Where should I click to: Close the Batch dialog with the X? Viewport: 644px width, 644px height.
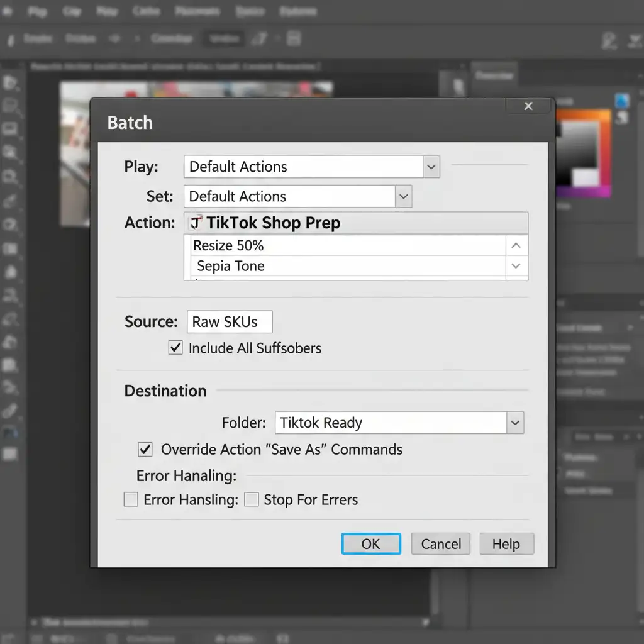click(x=528, y=106)
